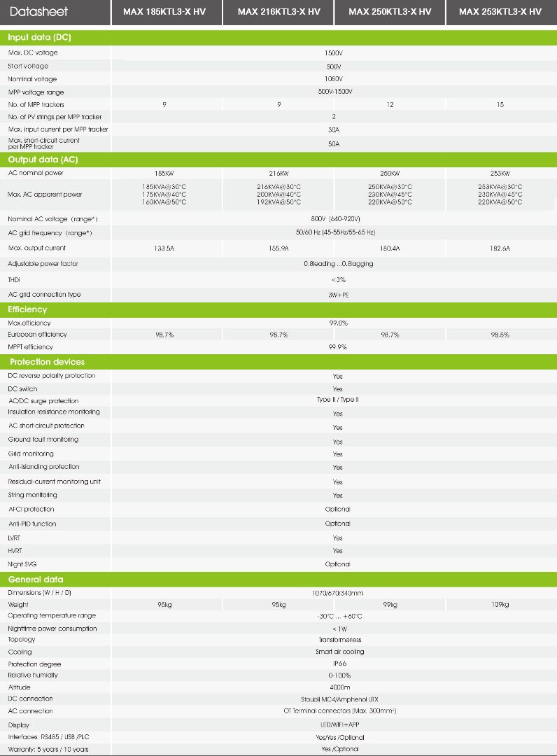Click the Transformerless topology value
This screenshot has height=756, width=557.
(339, 640)
